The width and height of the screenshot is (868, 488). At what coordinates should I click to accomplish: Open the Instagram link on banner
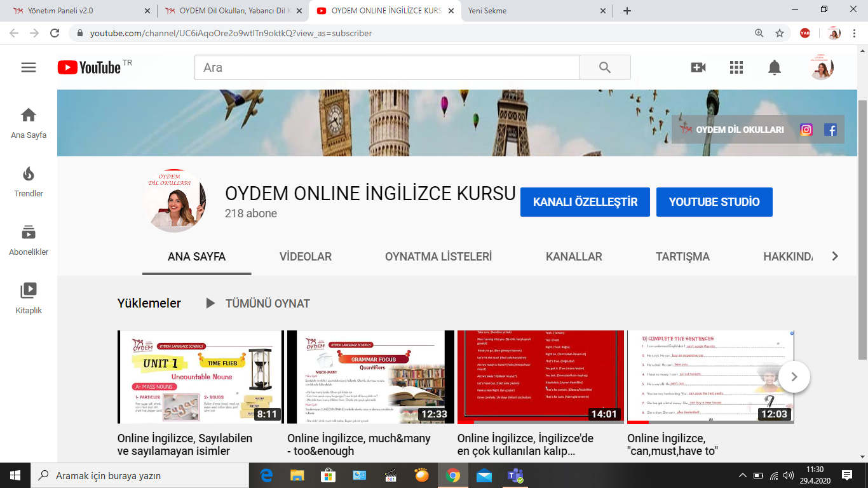(806, 130)
